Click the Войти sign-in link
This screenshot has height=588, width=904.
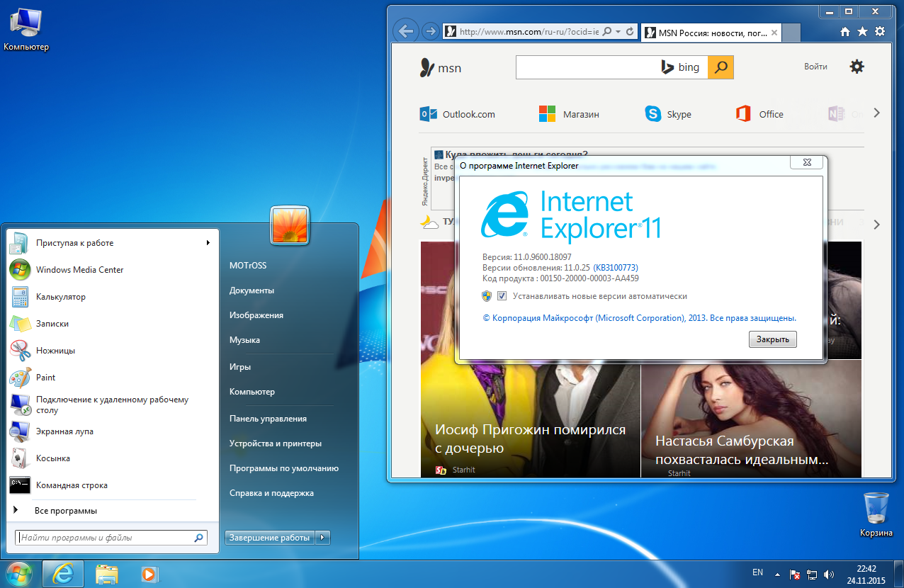click(x=815, y=67)
